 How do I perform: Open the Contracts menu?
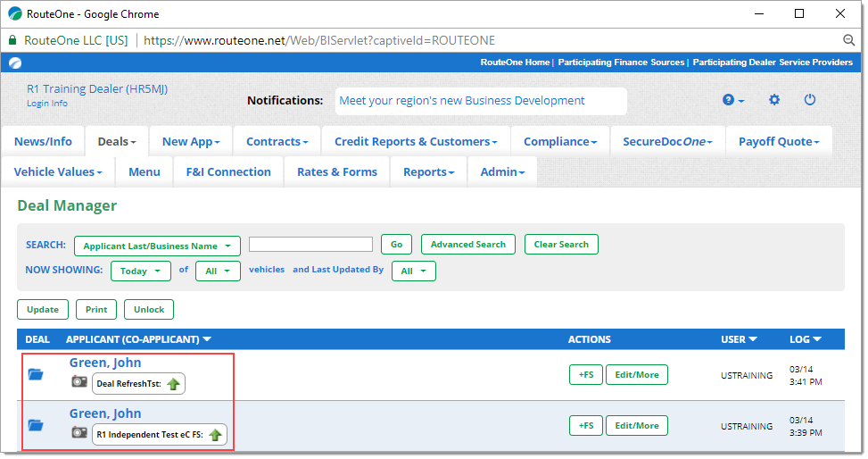[x=277, y=141]
